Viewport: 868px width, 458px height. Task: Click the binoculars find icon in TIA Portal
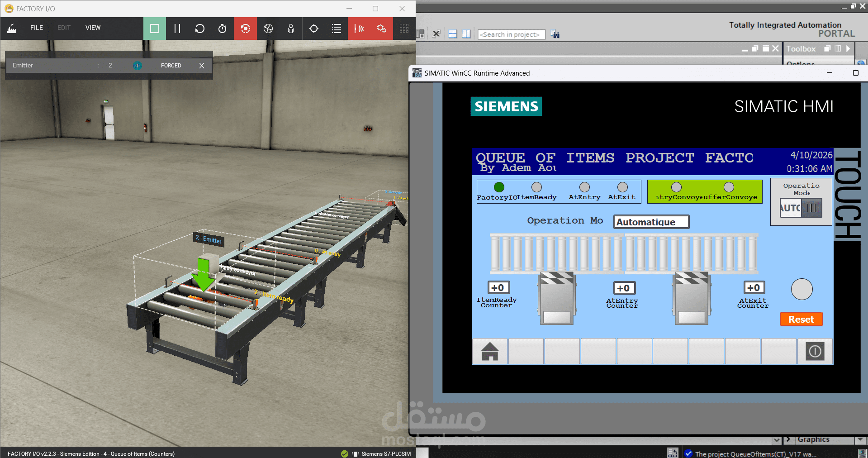point(556,34)
